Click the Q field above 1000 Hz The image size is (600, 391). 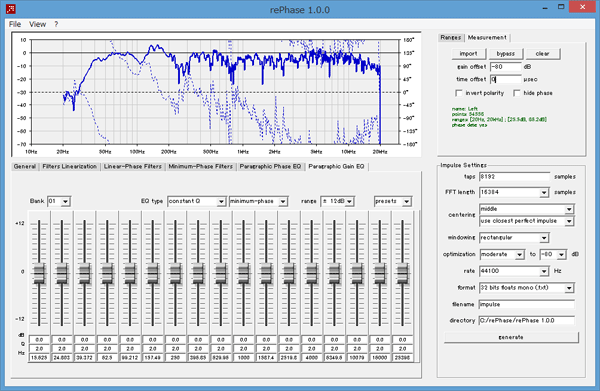(243, 349)
